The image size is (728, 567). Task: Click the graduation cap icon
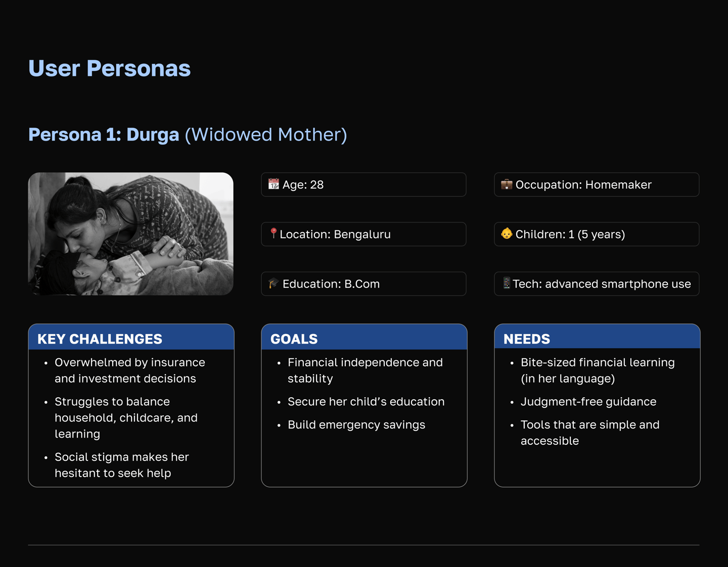274,283
